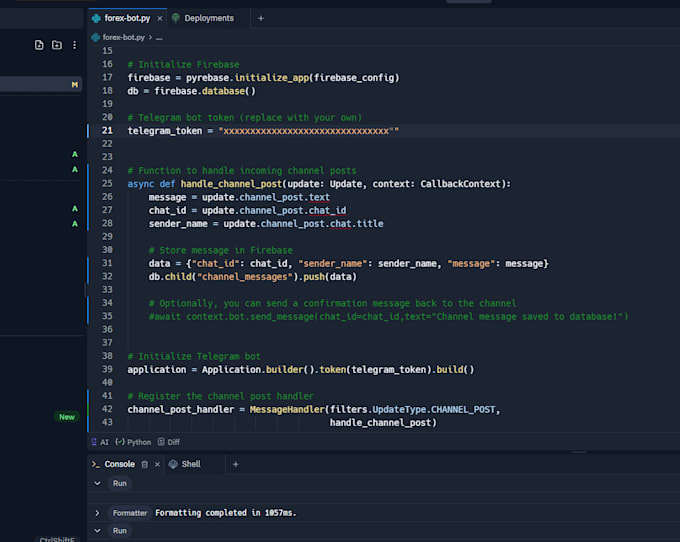Open the sidebar three-dot options menu
The width and height of the screenshot is (680, 542).
click(75, 45)
